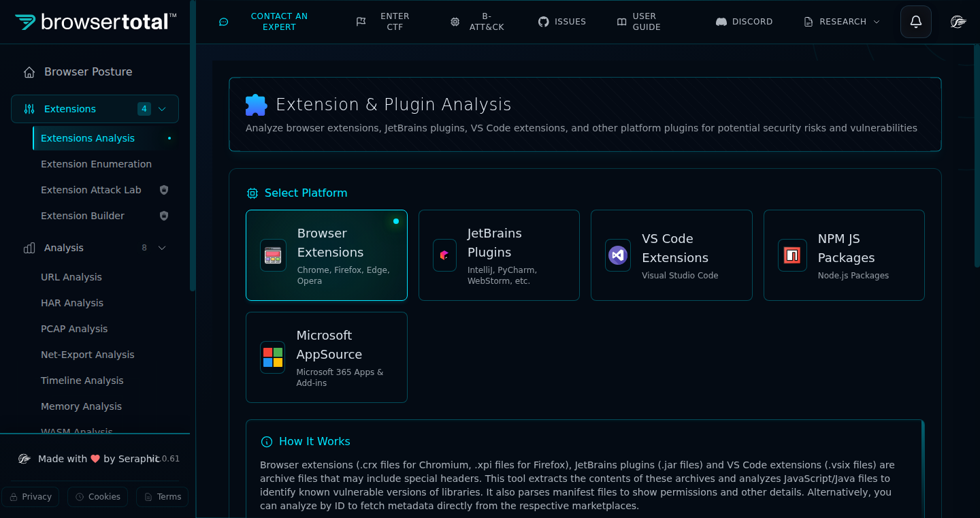Click the shield icon on Extension Attack Lab

click(x=163, y=190)
